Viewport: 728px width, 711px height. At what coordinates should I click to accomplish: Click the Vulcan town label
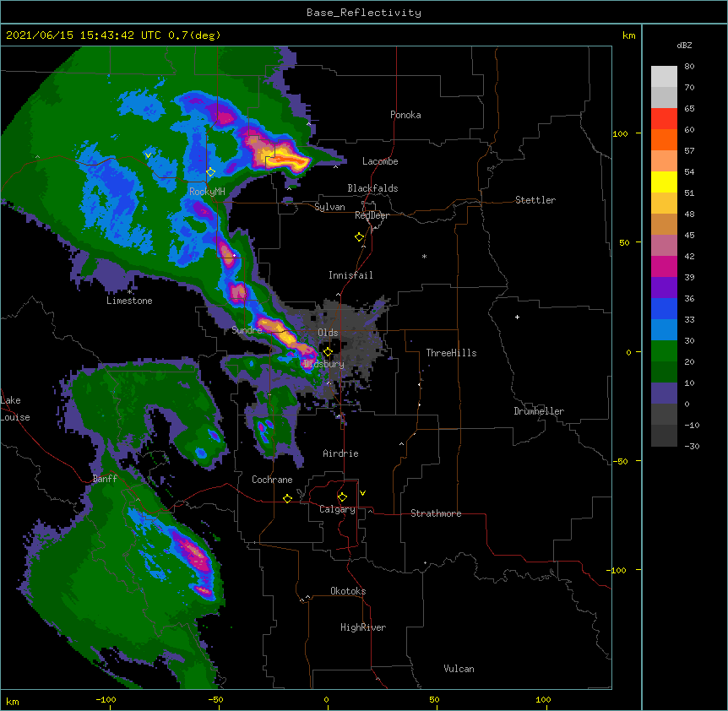[459, 669]
